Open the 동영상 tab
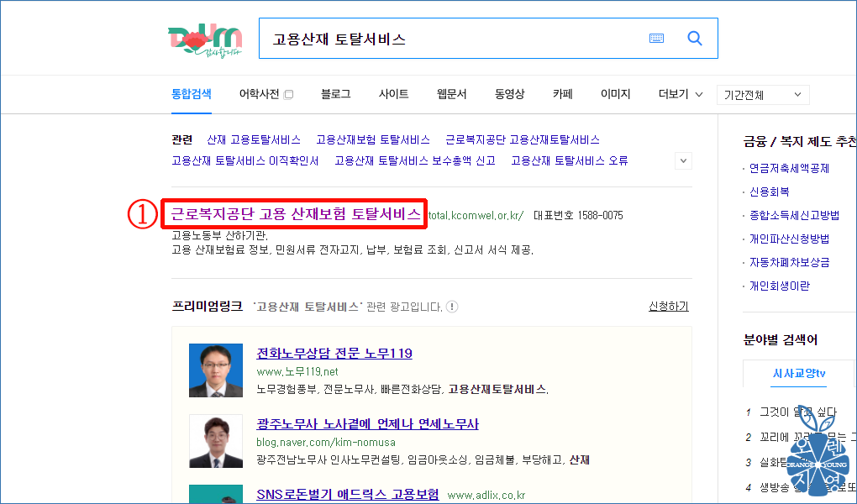 pyautogui.click(x=509, y=94)
